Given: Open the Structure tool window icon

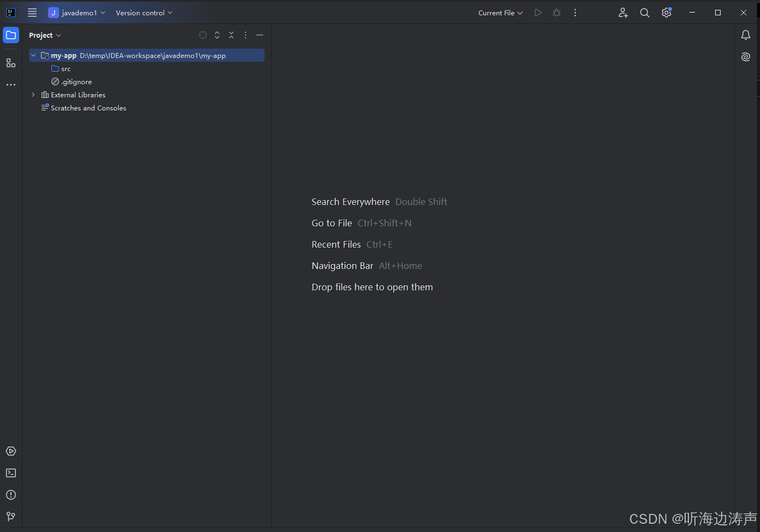Looking at the screenshot, I should click(11, 63).
